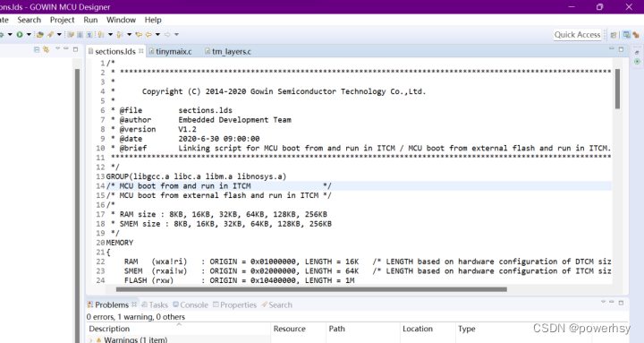Switch to the tm_layers.c editor tab
Screen dimensions: 644x343
click(228, 51)
